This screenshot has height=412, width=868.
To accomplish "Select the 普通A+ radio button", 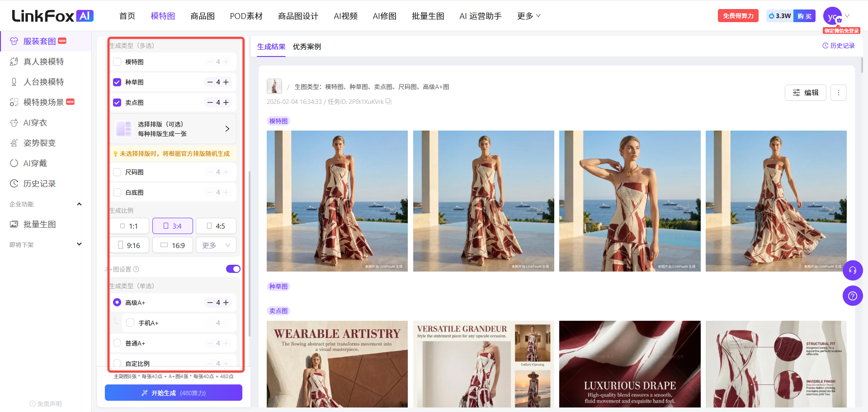I will [117, 343].
